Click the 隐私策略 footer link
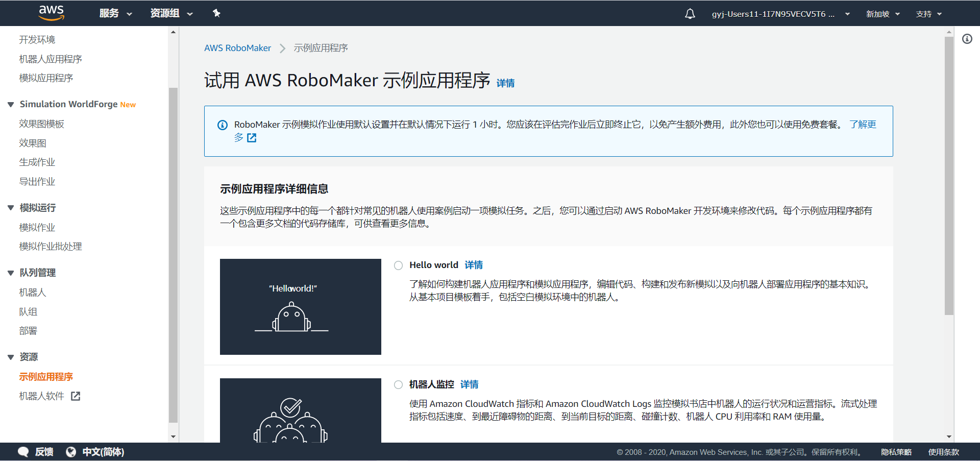This screenshot has height=461, width=980. (x=896, y=452)
